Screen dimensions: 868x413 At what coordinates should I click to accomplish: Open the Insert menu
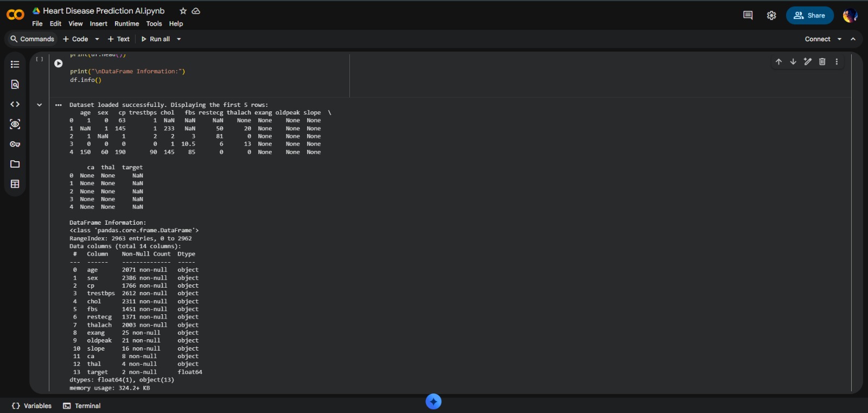coord(98,24)
